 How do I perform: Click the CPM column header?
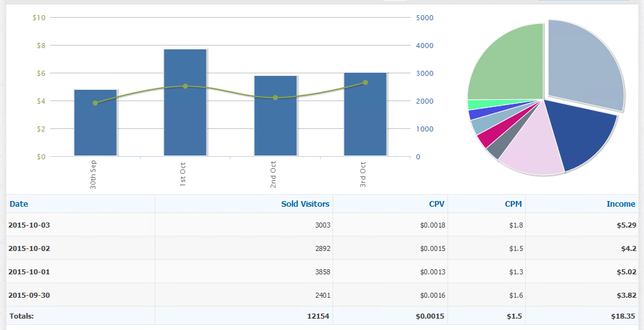(x=513, y=204)
